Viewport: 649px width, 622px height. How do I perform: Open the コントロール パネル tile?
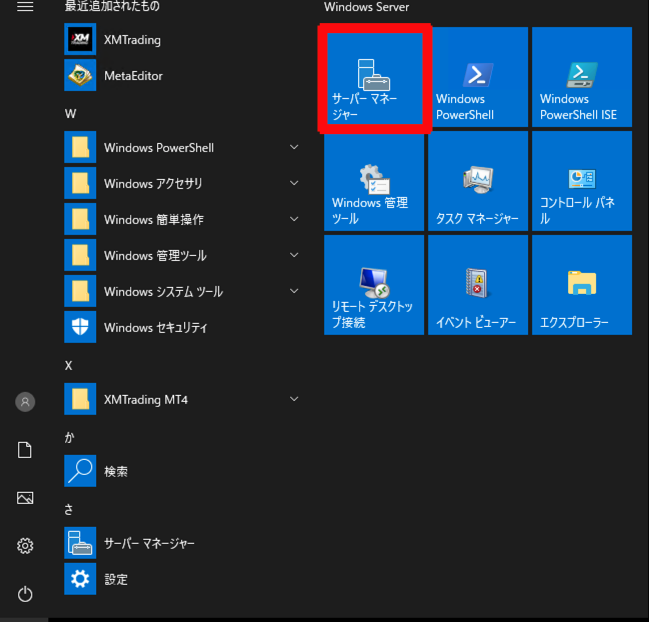581,181
